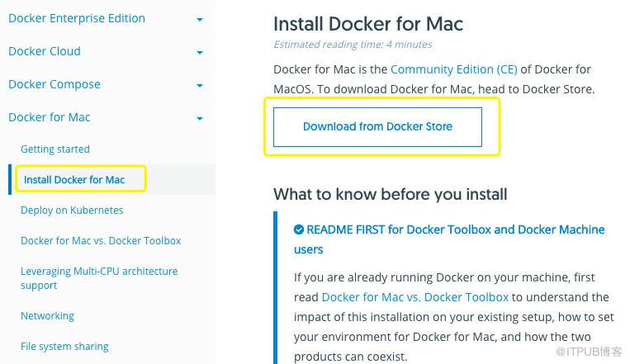Open Leveraging Multi-CPU architecture support page
The height and width of the screenshot is (364, 630).
click(x=99, y=278)
